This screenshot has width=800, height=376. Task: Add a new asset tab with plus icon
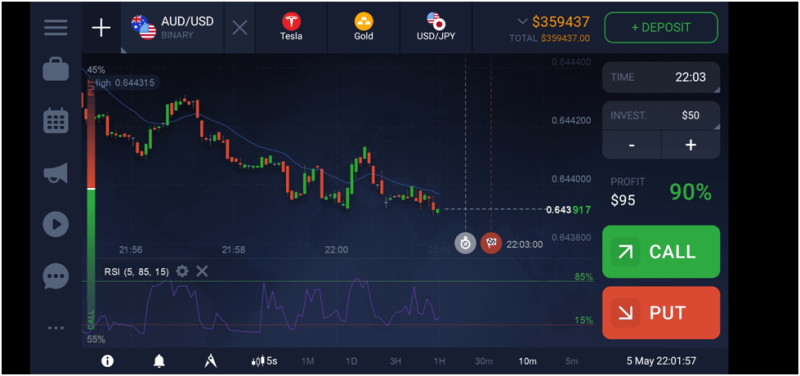pyautogui.click(x=101, y=28)
